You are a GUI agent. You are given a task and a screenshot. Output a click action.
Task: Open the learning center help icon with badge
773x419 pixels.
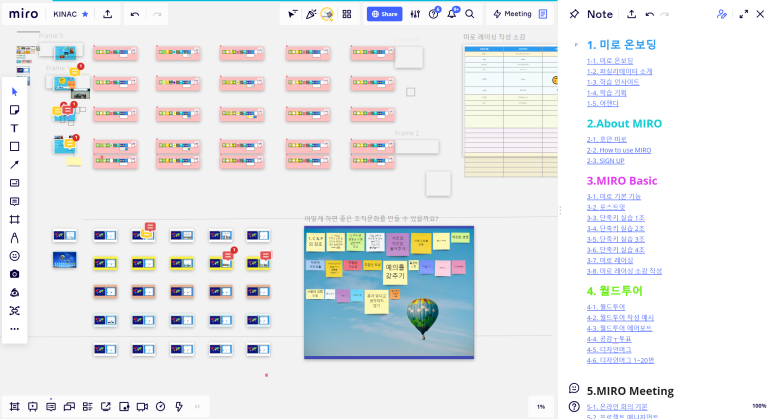[x=434, y=13]
